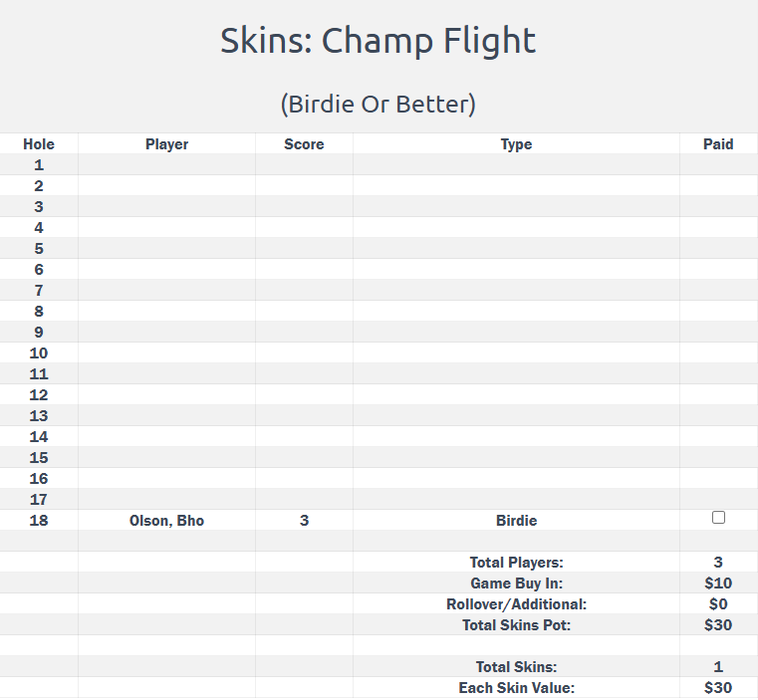Click hole number 9 row label
Viewport: 758px width, 700px height.
[x=39, y=333]
